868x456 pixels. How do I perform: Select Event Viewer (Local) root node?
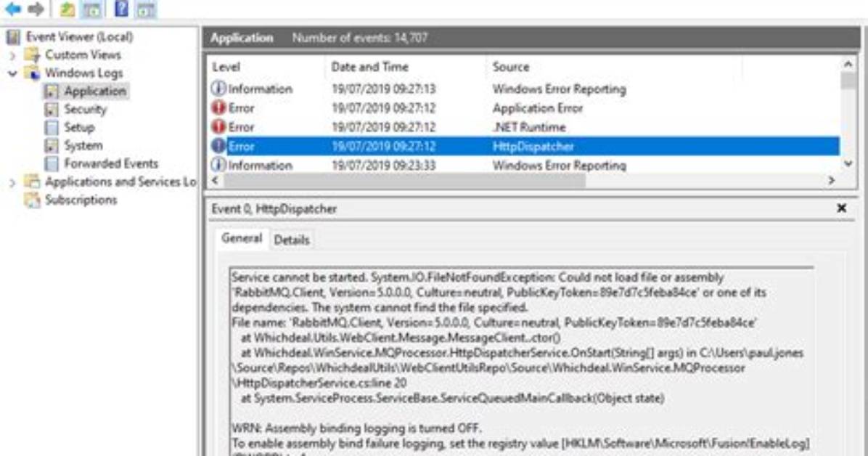(79, 37)
